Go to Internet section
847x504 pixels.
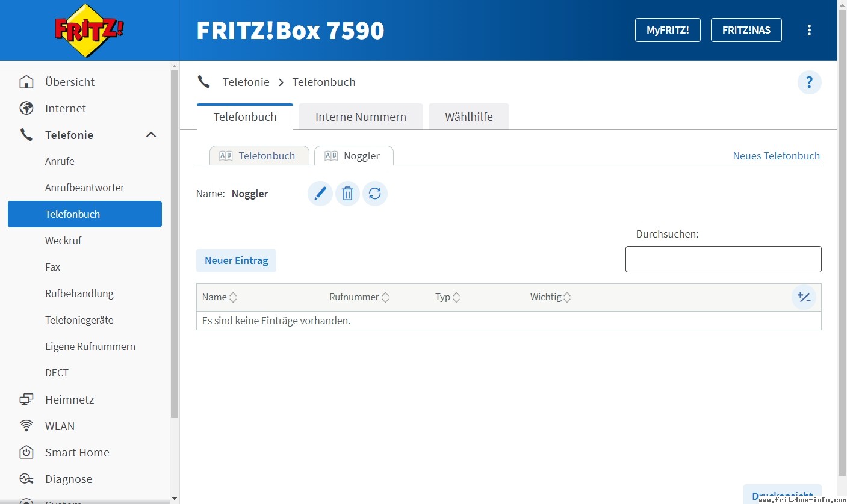pos(66,108)
